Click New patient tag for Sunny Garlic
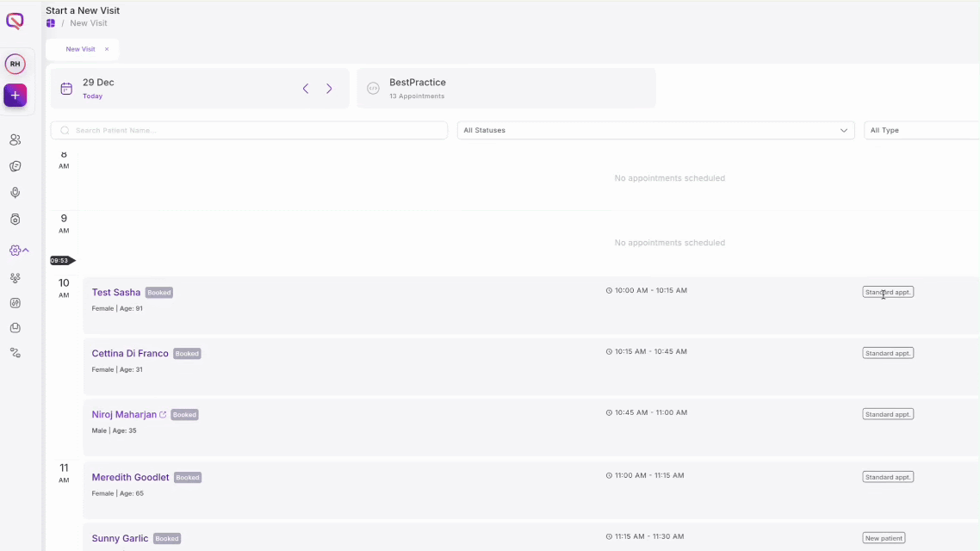Viewport: 980px width, 551px height. (x=884, y=538)
